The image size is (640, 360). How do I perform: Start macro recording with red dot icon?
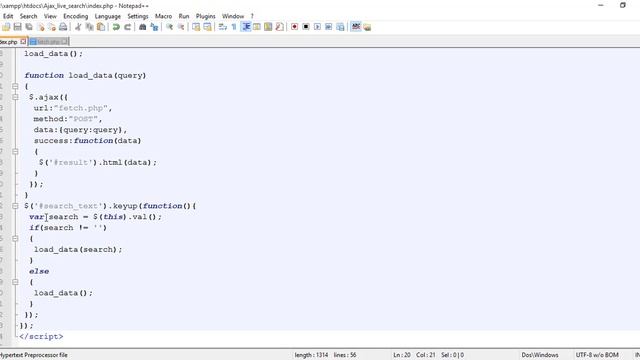(294, 27)
